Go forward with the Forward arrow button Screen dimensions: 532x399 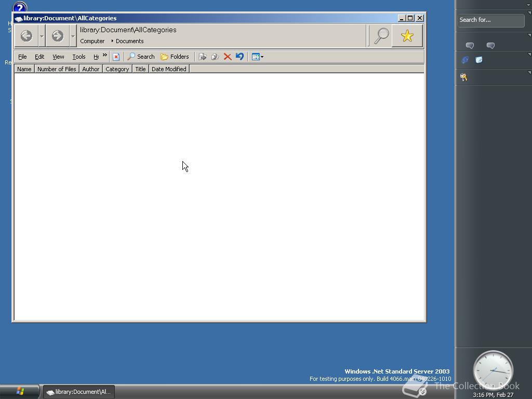pos(58,36)
